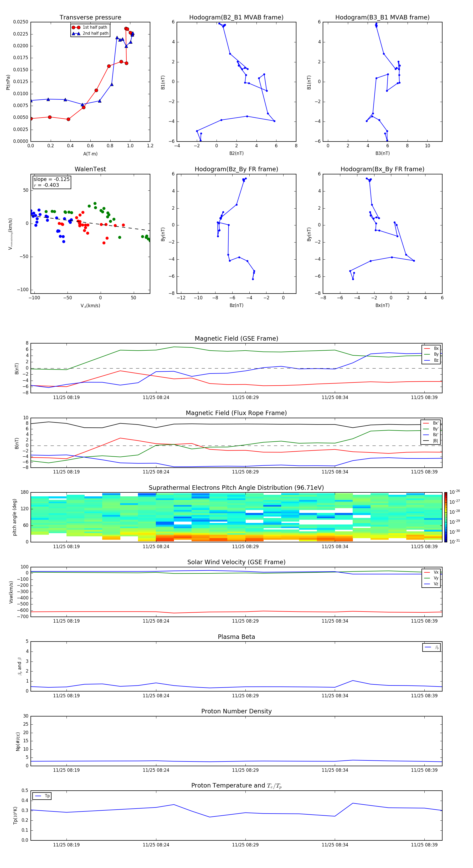
Task: Click the By entry in GSE legend
Action: 431,354
